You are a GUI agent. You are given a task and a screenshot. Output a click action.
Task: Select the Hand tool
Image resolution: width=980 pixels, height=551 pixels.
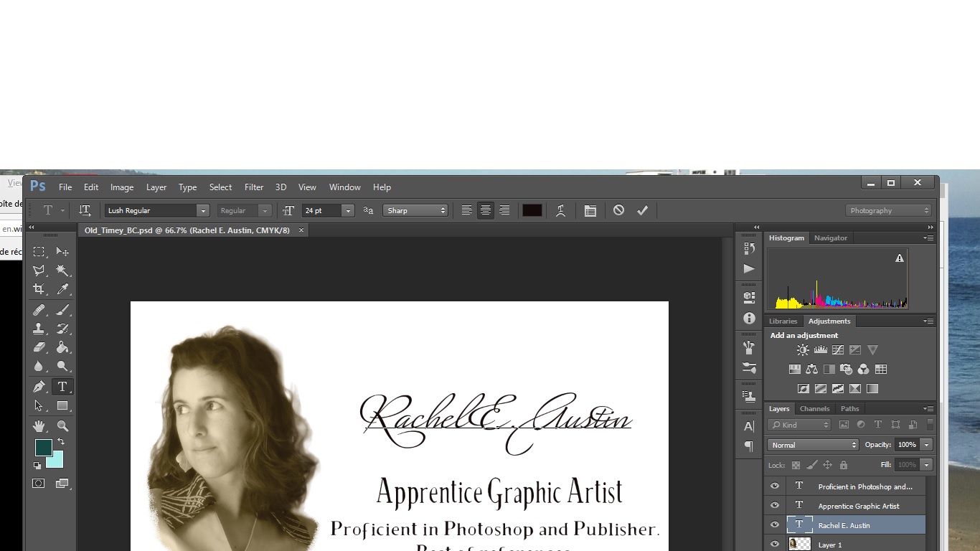pyautogui.click(x=39, y=426)
